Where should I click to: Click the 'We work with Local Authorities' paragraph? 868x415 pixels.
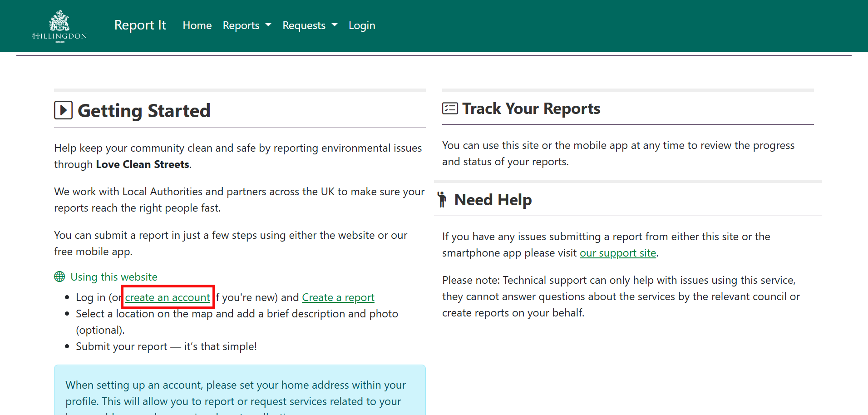tap(239, 200)
